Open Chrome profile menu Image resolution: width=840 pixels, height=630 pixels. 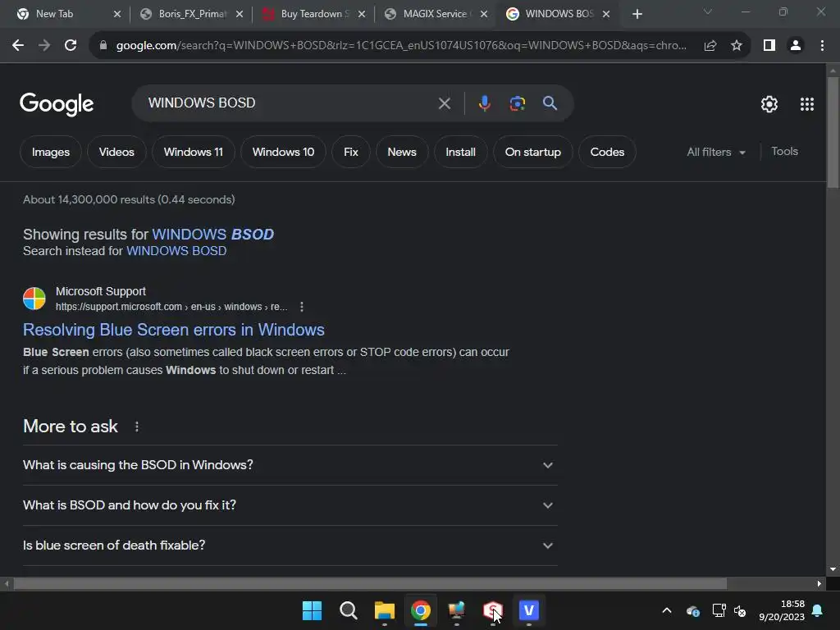click(x=796, y=46)
